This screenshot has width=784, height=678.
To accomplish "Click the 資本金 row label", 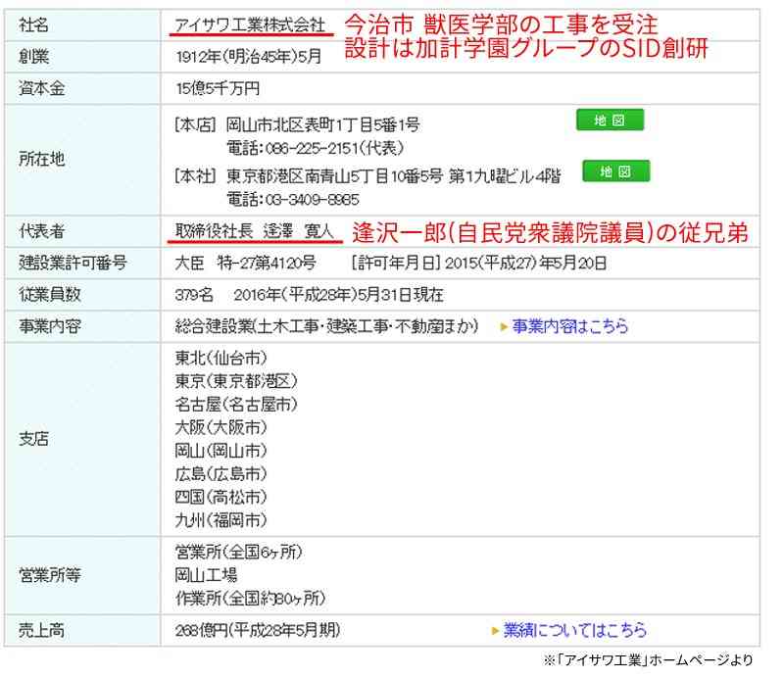I will pyautogui.click(x=41, y=88).
